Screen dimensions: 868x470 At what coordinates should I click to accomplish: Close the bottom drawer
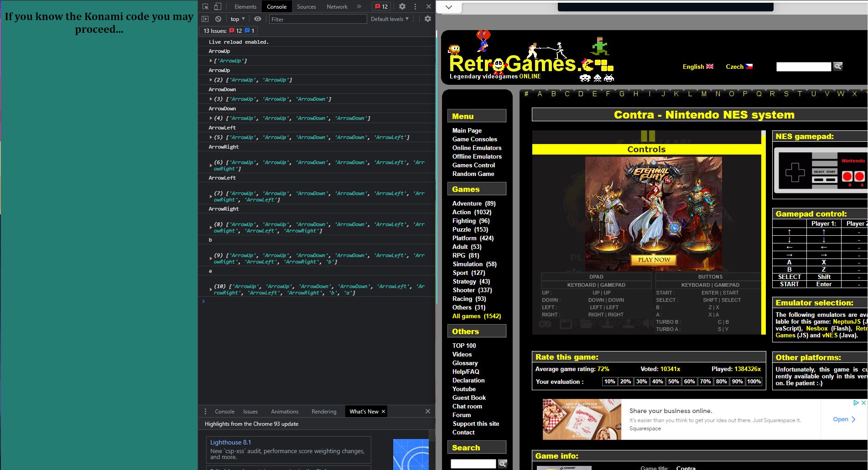click(x=428, y=411)
